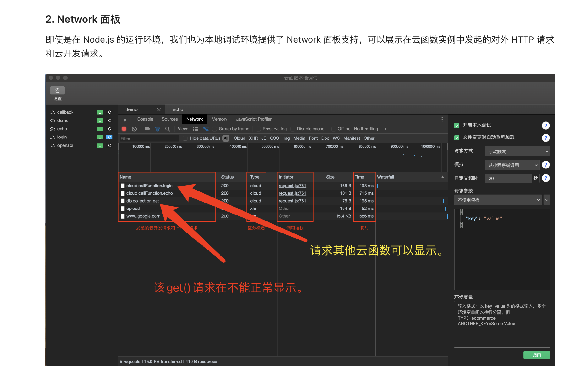Open the No throttling dropdown
This screenshot has height=371, width=588.
coord(370,129)
